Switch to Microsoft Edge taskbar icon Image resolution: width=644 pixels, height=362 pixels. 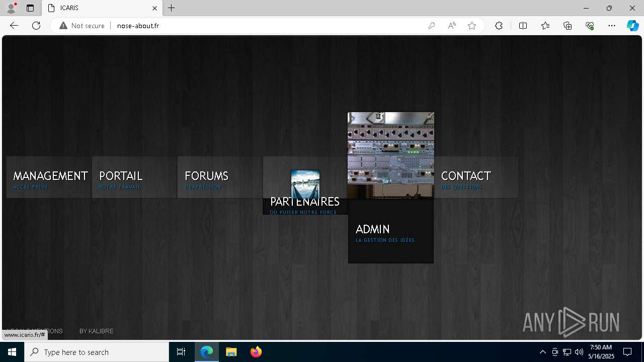207,352
